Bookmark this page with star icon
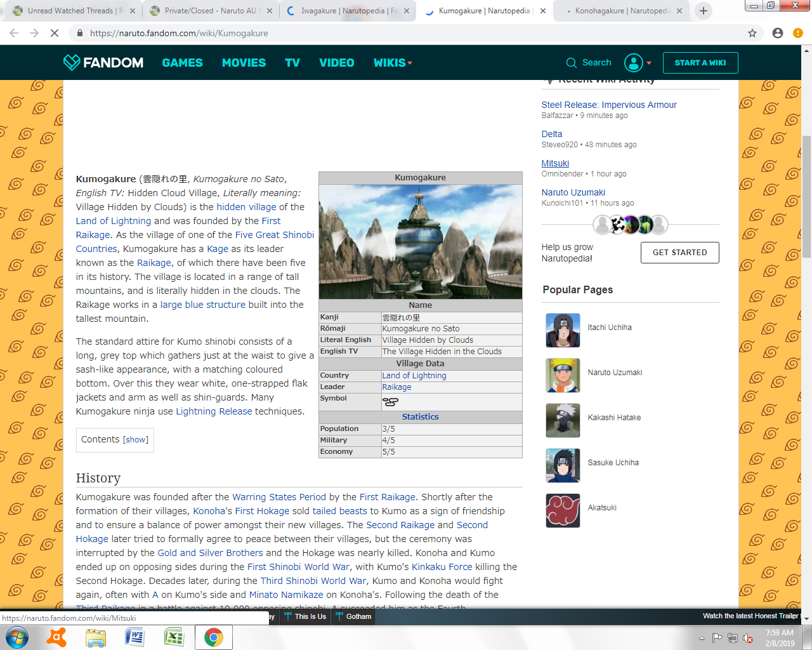812x650 pixels. pyautogui.click(x=752, y=33)
